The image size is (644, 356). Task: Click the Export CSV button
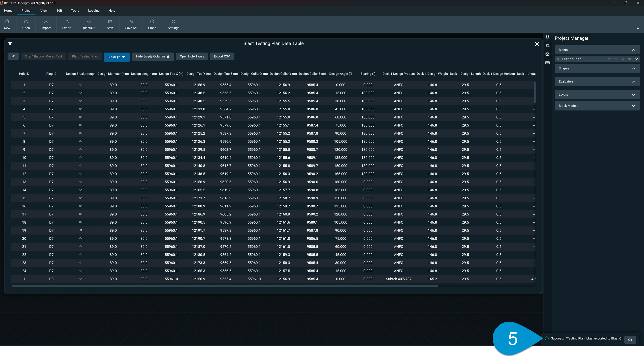click(222, 56)
